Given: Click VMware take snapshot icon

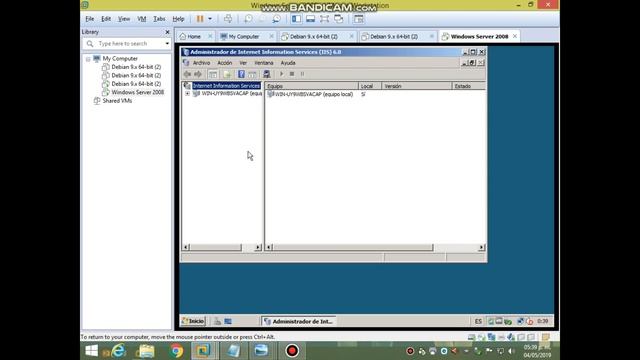Looking at the screenshot, I should (248, 19).
